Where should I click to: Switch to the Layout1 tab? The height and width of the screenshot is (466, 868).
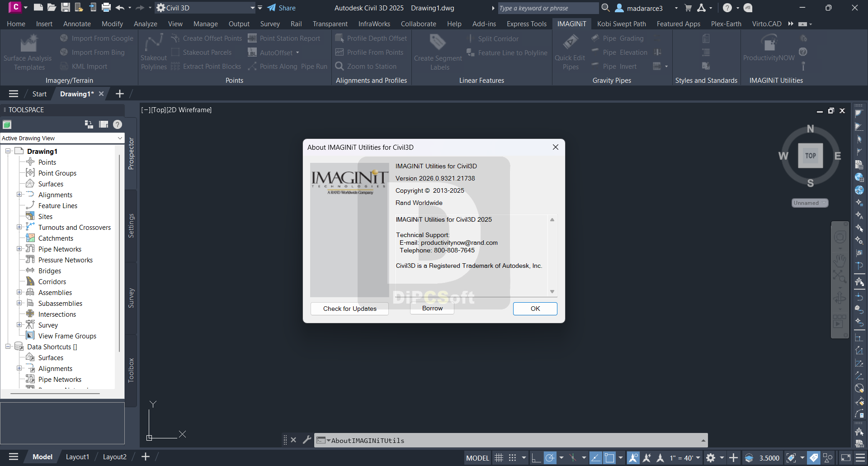tap(77, 457)
